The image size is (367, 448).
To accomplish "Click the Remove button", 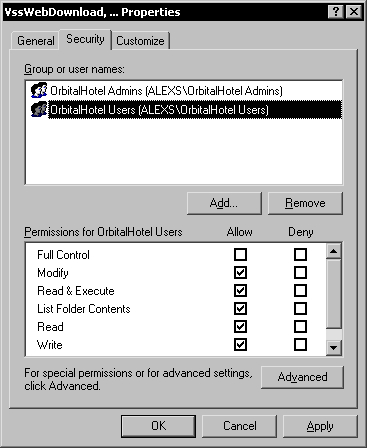I will tap(305, 203).
